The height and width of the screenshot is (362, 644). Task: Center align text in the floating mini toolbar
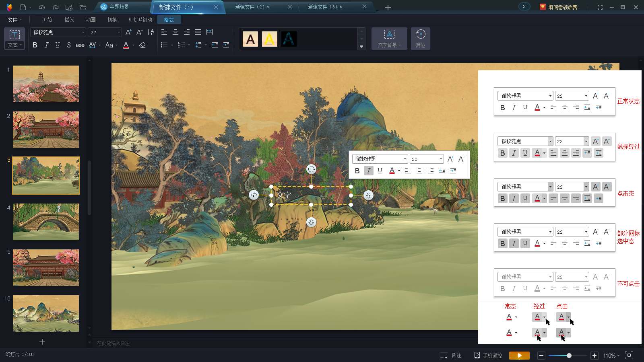coord(419,171)
